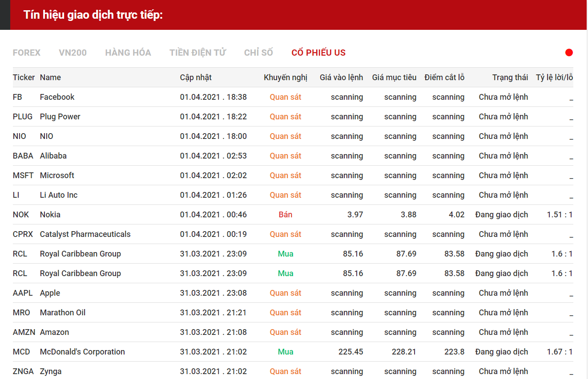Click the Giá vào lệnh column header
The height and width of the screenshot is (379, 588).
pyautogui.click(x=341, y=77)
